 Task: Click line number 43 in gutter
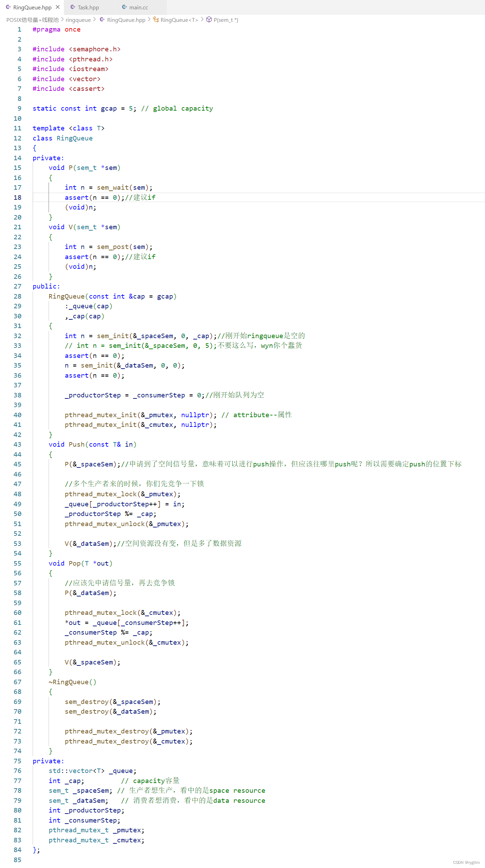17,445
